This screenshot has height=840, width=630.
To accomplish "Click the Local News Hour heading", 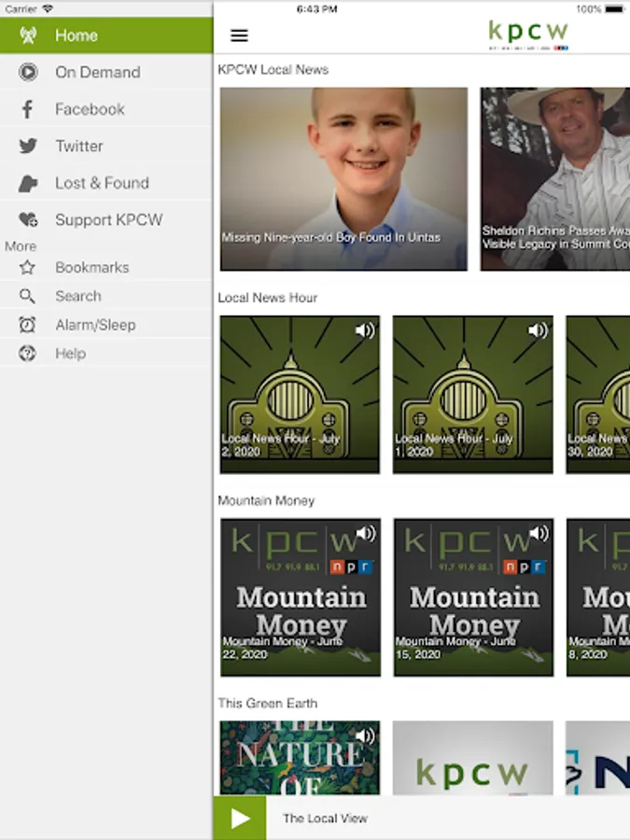I will 267,298.
